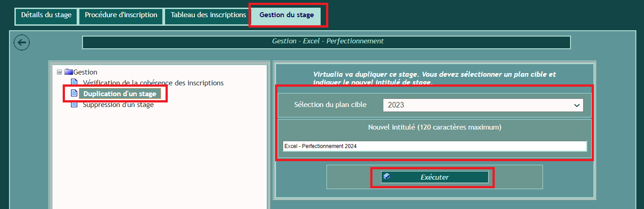Go to the Tableau des inscriptions tab
The width and height of the screenshot is (644, 209).
tap(208, 15)
